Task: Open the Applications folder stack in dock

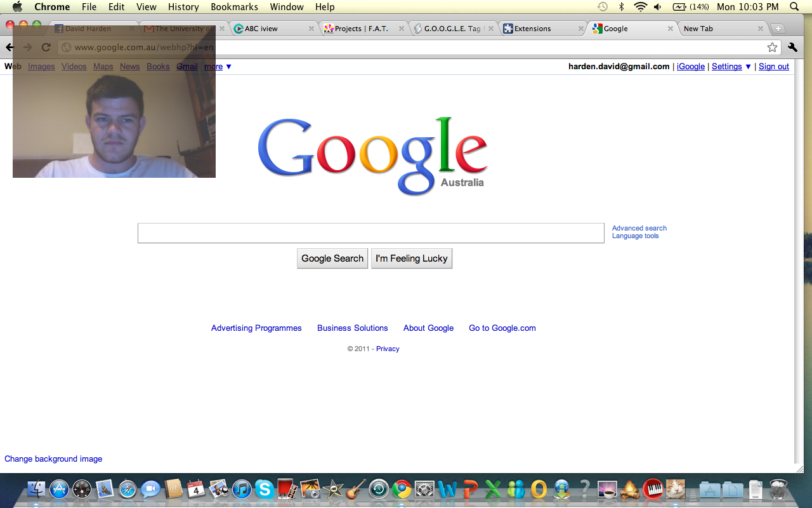Action: tap(709, 489)
